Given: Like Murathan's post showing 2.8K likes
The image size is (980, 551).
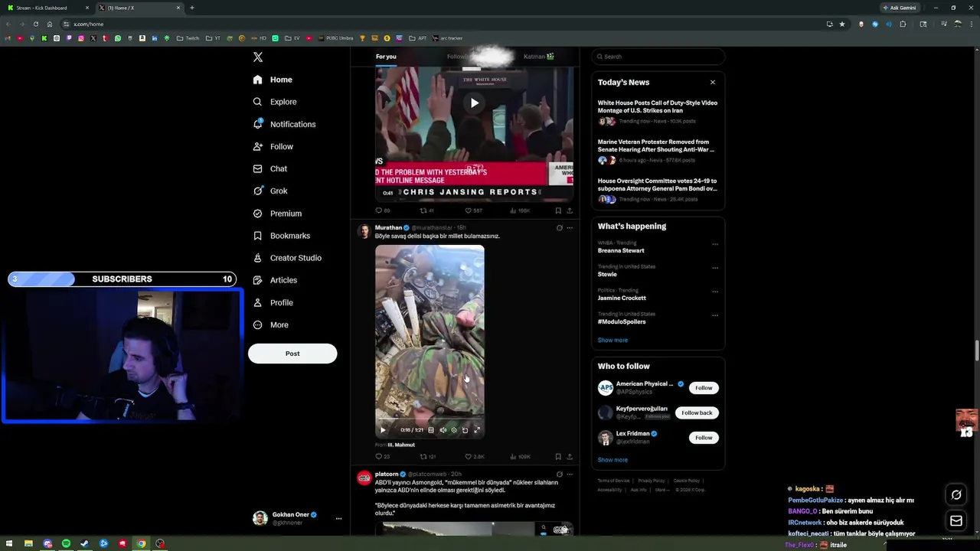Looking at the screenshot, I should pos(475,457).
